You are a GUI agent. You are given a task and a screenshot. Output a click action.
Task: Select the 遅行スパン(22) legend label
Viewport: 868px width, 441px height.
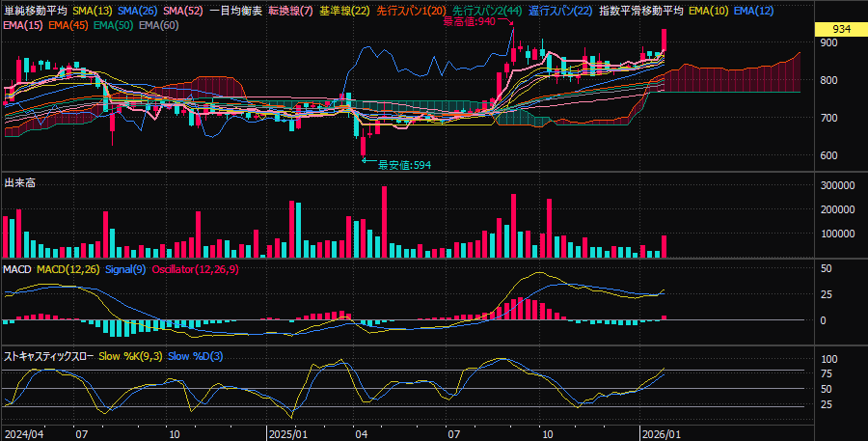click(x=560, y=10)
